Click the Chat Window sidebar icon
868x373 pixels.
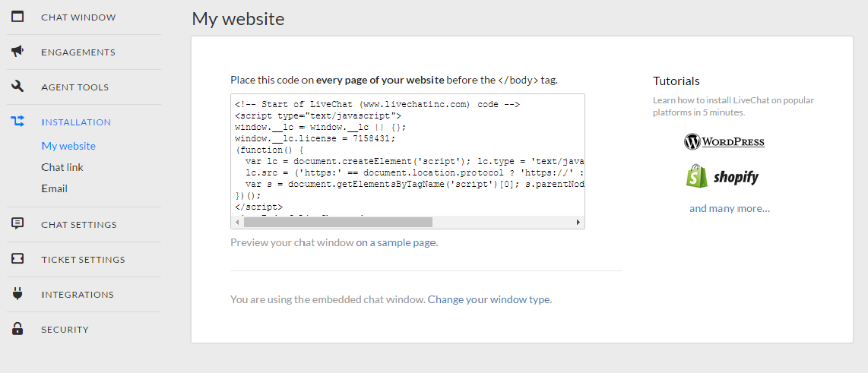pos(17,17)
